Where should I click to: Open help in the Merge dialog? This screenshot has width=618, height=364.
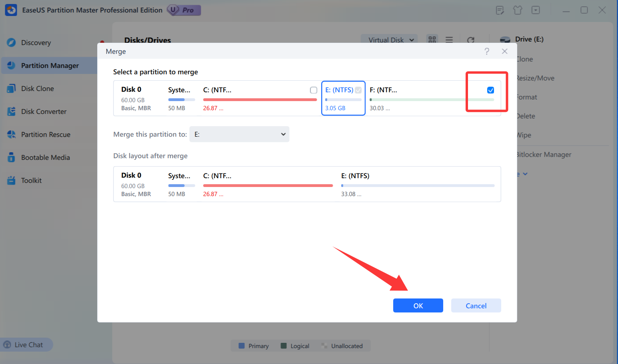(x=487, y=51)
